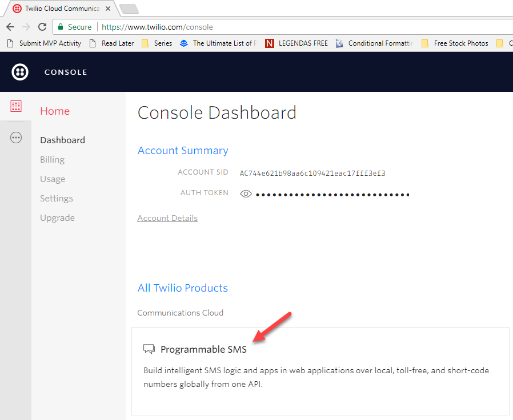Open the LEGENDAS FREE bookmark
Viewport: 513px width, 420px height.
(x=296, y=43)
